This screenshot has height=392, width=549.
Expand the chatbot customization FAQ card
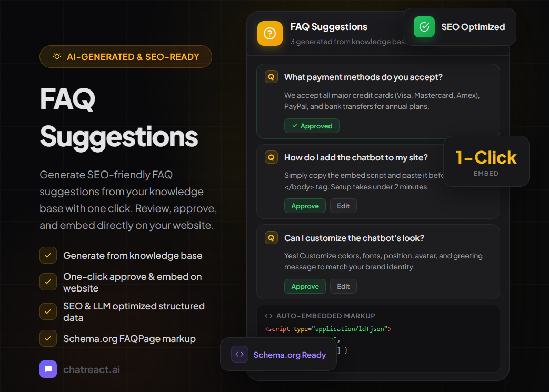pyautogui.click(x=378, y=260)
